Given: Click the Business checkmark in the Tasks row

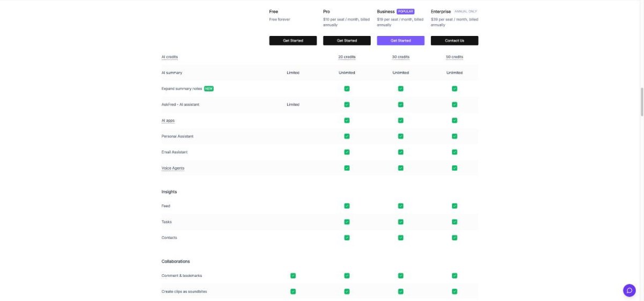Looking at the screenshot, I should pos(400,222).
